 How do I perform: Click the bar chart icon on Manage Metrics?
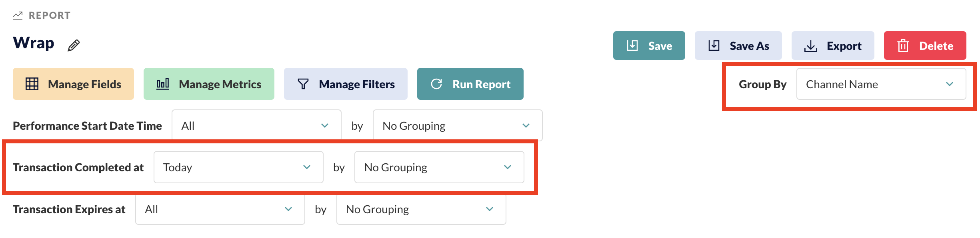pyautogui.click(x=163, y=84)
